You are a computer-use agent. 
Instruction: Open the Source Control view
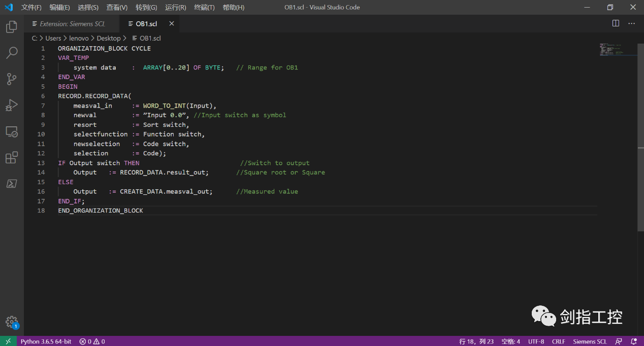(x=11, y=79)
